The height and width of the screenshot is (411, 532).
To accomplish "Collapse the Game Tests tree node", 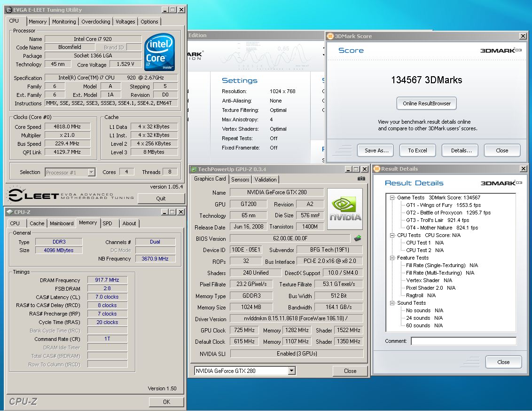I will (392, 198).
